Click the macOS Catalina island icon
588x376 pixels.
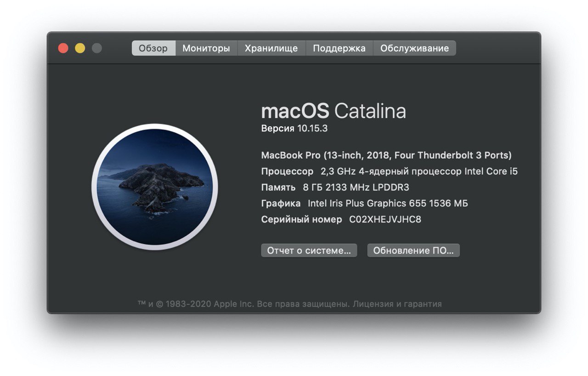[155, 187]
